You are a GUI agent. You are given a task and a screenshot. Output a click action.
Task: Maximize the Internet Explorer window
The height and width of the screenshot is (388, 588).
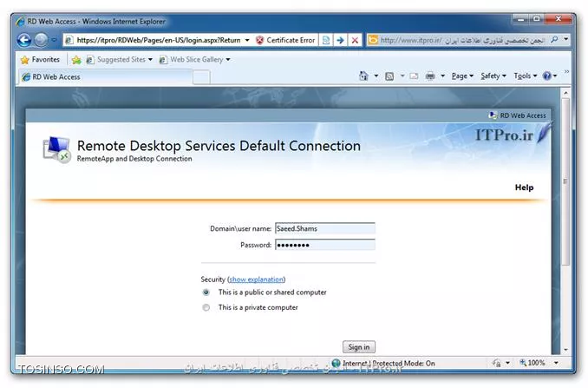[x=537, y=19]
